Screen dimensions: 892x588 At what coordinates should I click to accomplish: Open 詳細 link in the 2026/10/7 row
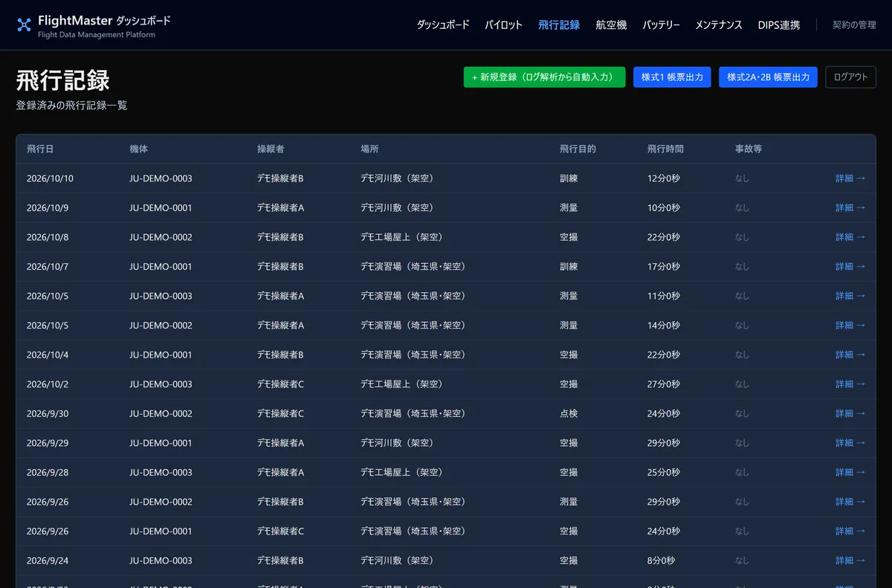(x=850, y=267)
